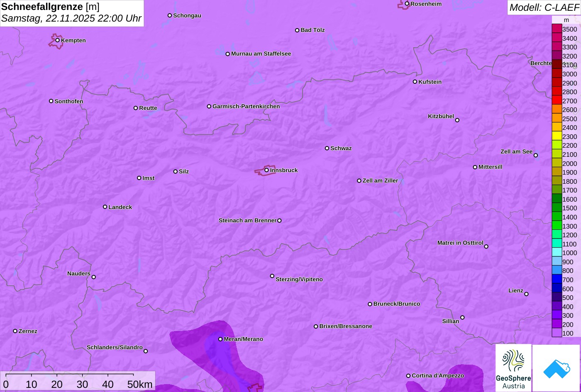Click the Zell am See marker dot

tap(536, 155)
